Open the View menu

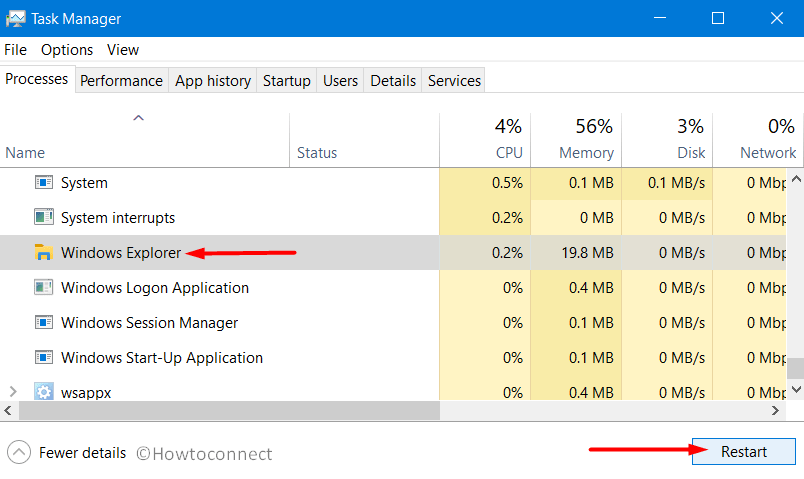point(123,50)
